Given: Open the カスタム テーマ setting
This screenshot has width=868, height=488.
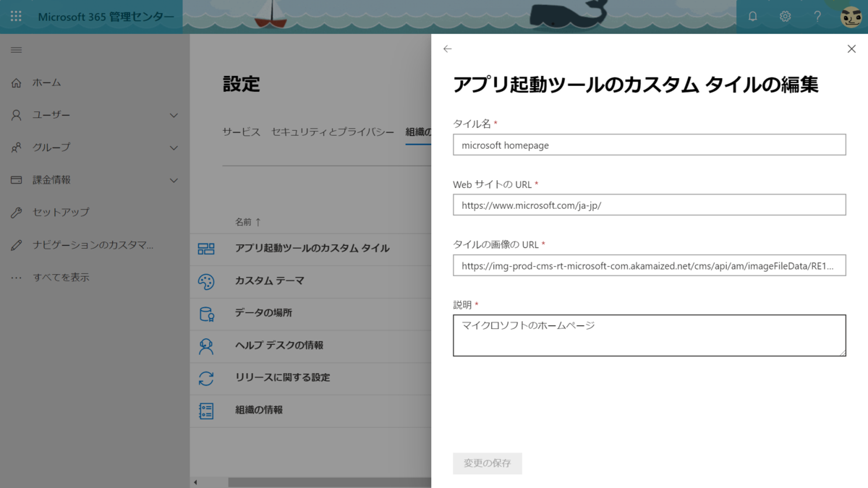Looking at the screenshot, I should coord(269,281).
